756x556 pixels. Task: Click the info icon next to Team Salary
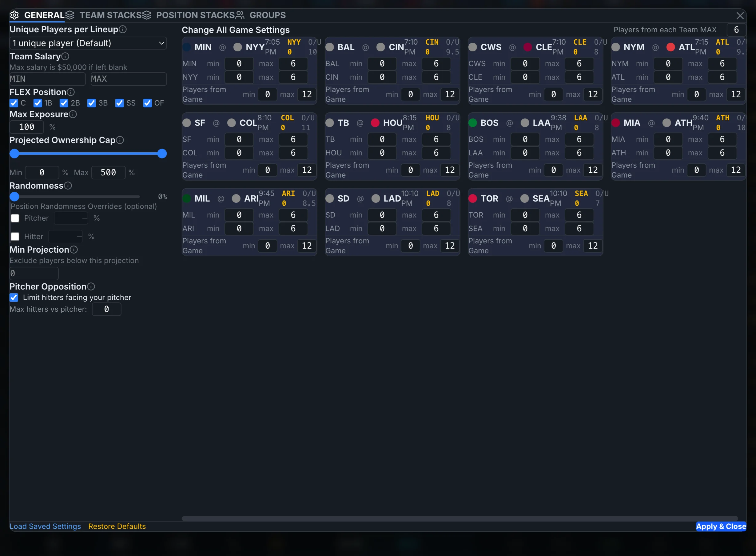point(65,56)
